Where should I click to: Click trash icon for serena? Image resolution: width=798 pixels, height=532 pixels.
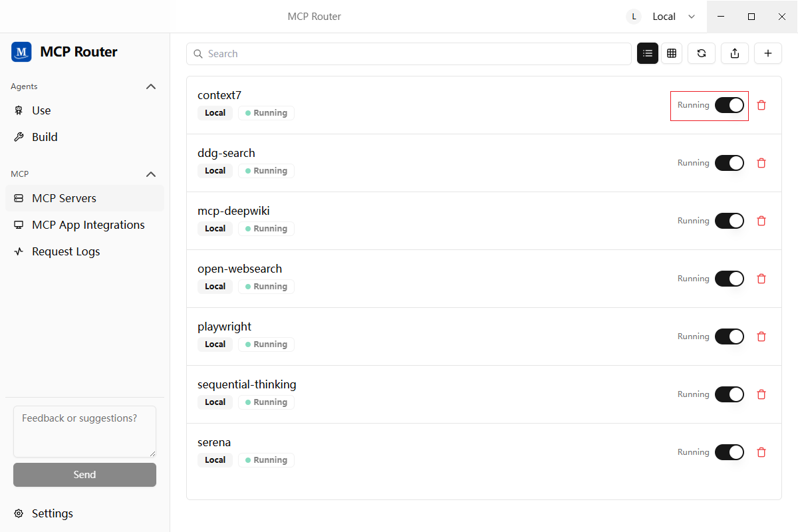pyautogui.click(x=762, y=452)
